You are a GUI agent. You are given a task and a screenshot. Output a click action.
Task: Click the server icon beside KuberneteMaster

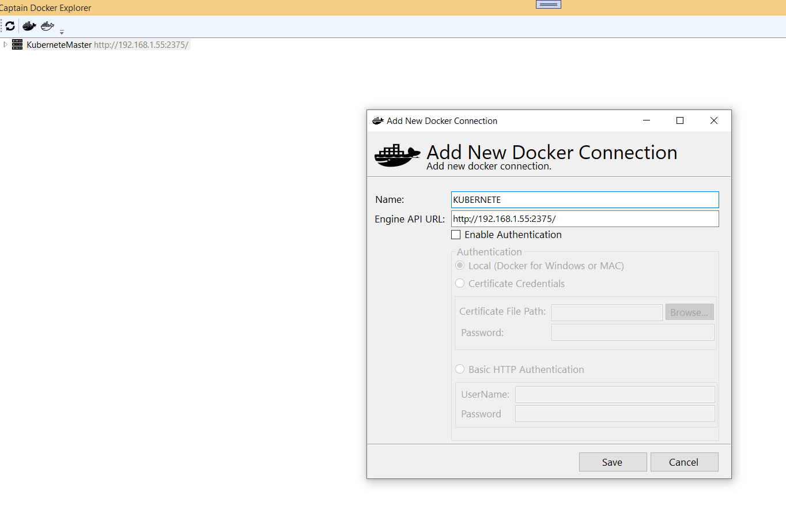pyautogui.click(x=17, y=44)
